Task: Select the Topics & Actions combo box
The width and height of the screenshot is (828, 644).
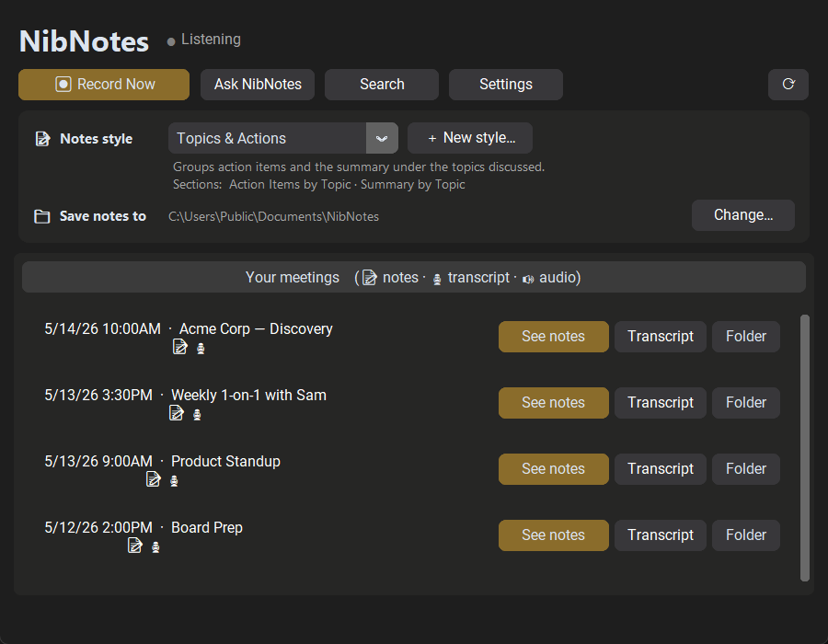Action: [283, 138]
